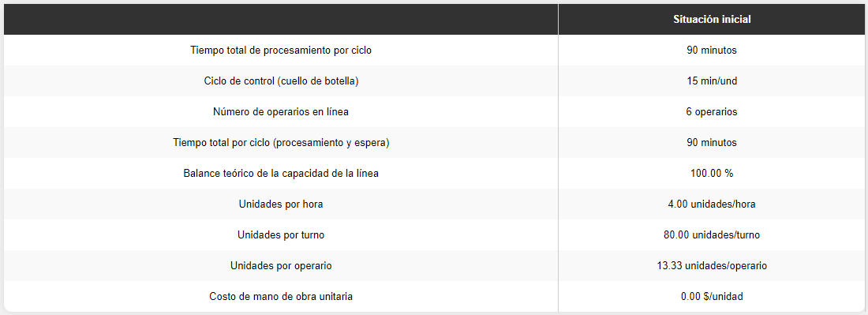Click the 90 minutos value beside procesamiento y espera
This screenshot has width=868, height=315.
[x=711, y=143]
